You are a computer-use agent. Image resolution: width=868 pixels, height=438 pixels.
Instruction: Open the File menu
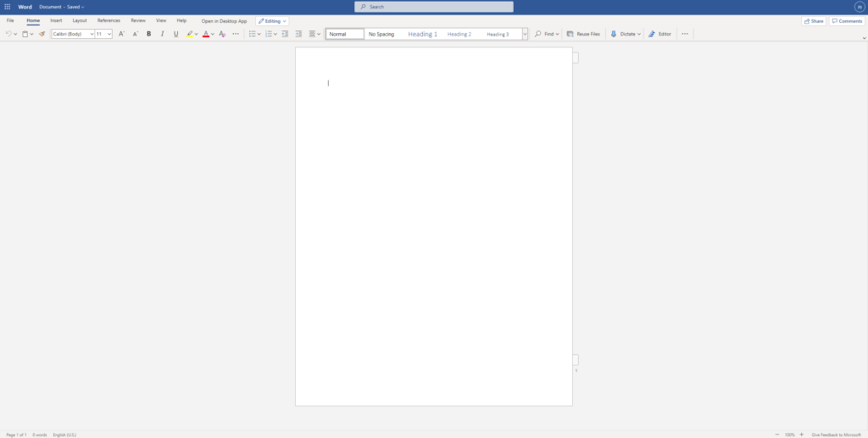(10, 20)
